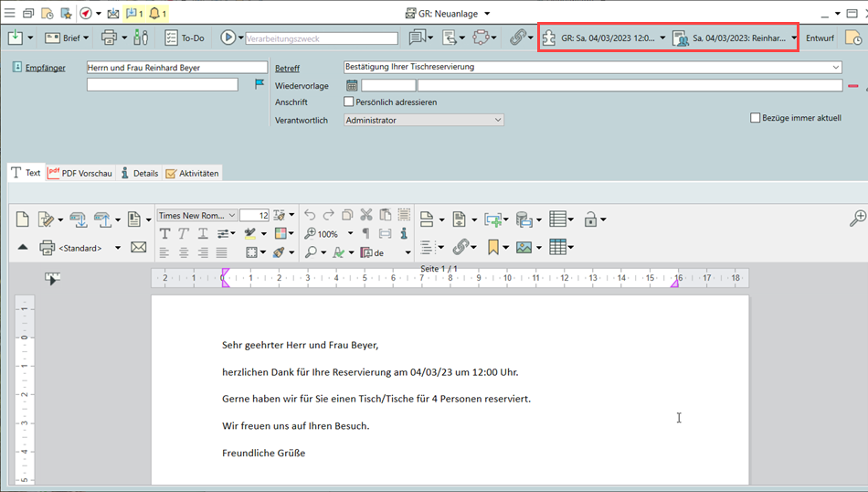Open the Aktivitäten tab
The image size is (868, 492).
(x=192, y=173)
